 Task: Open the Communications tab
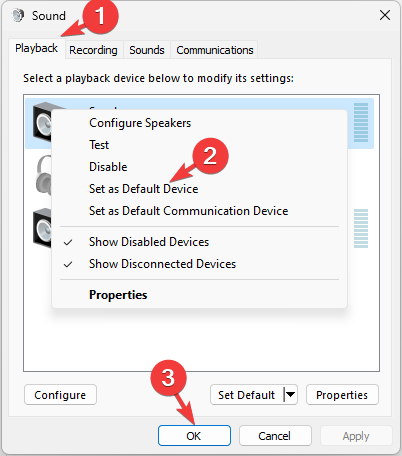tap(215, 50)
